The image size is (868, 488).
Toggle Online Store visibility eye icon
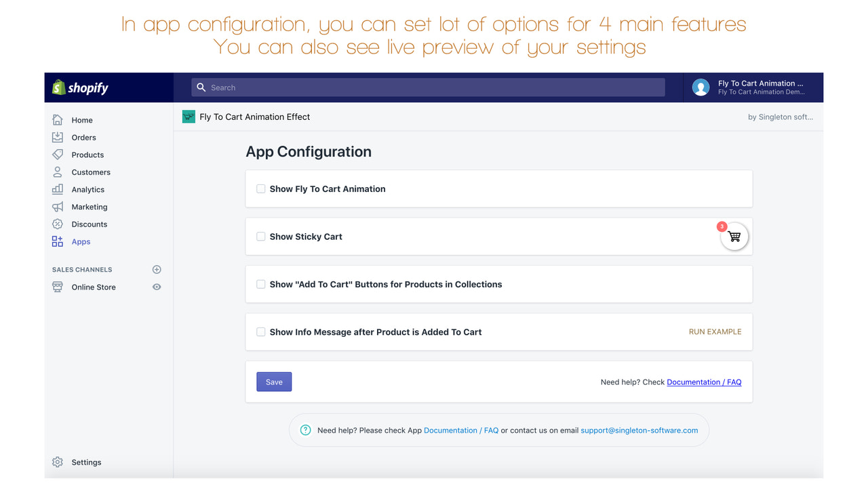157,287
